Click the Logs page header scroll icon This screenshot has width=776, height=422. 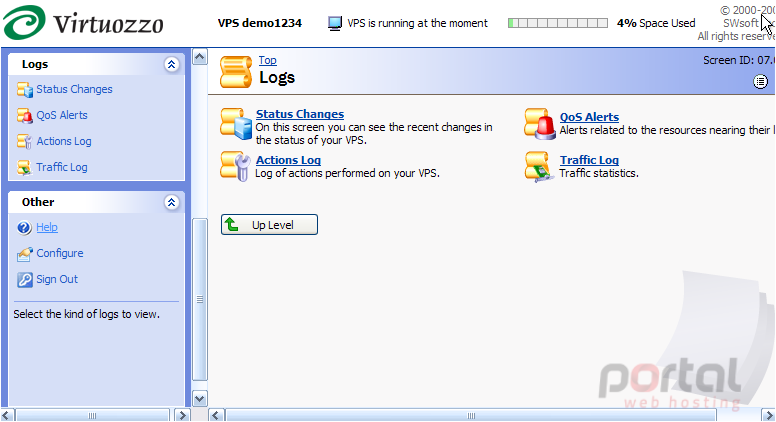coord(236,72)
